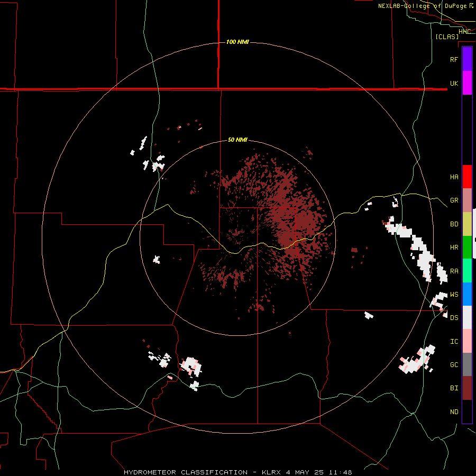Click the HR legend label
476x476 pixels.
coord(454,248)
